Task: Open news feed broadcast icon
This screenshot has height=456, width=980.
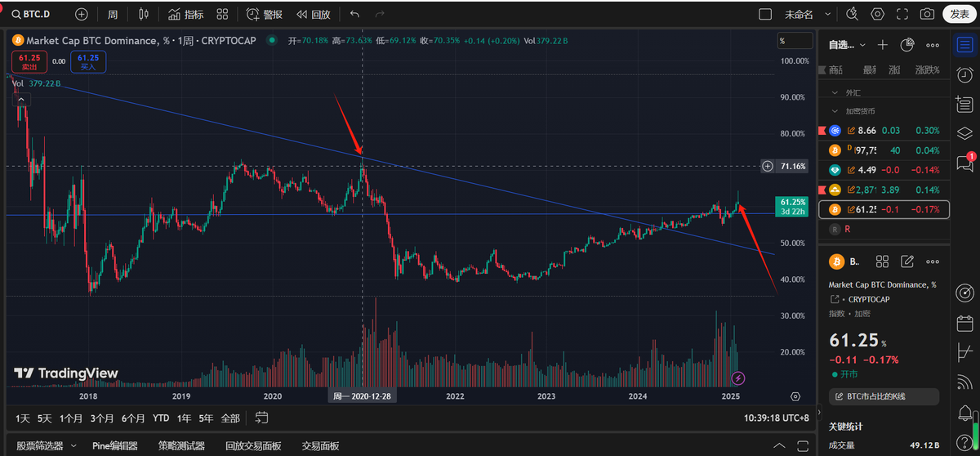Action: 964,381
